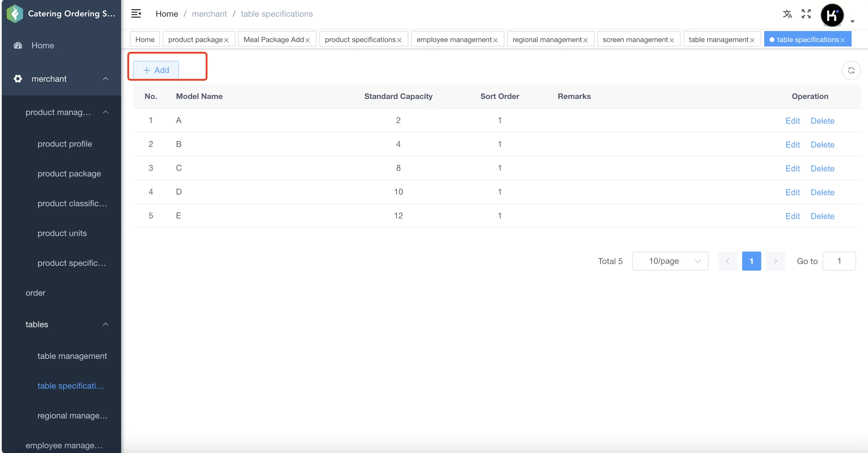
Task: Open the 10/page size dropdown
Action: click(670, 261)
